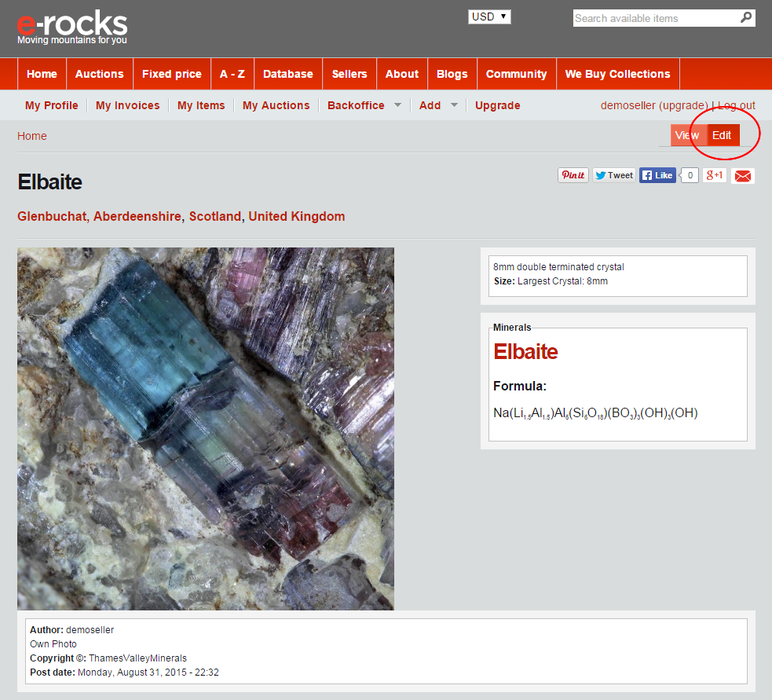Click the 'Author: demoseller' text

pyautogui.click(x=72, y=630)
